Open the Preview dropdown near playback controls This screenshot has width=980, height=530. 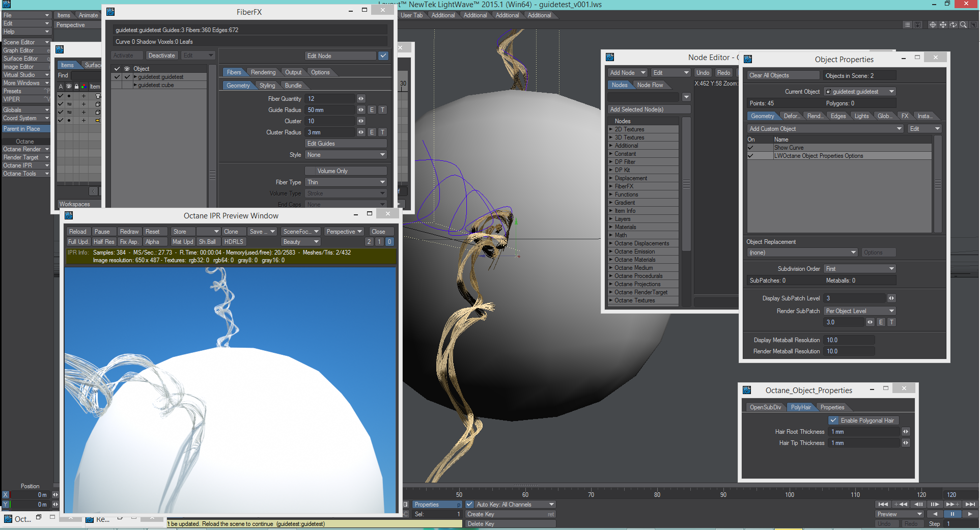[x=900, y=514]
